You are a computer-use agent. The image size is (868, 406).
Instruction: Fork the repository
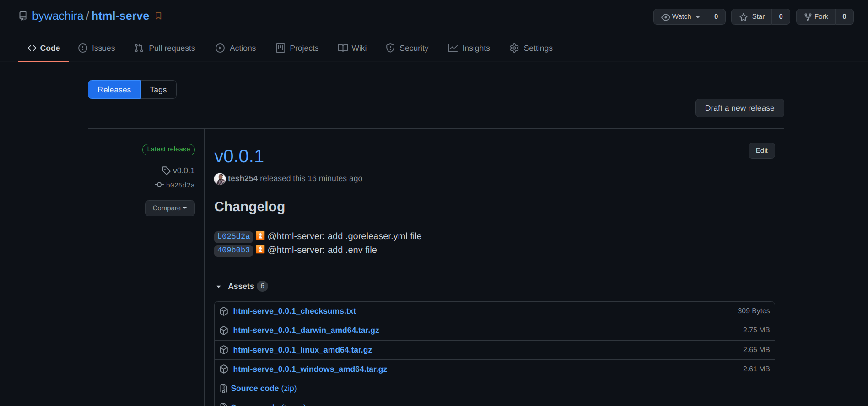point(816,17)
